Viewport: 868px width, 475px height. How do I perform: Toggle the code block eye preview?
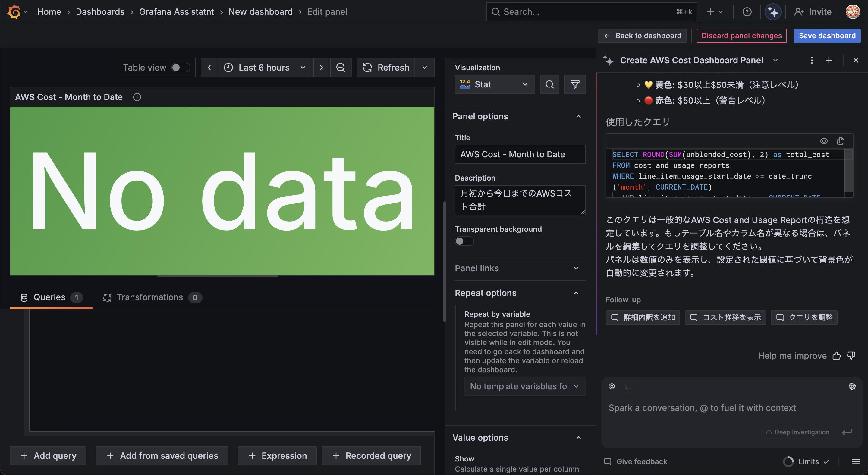823,141
